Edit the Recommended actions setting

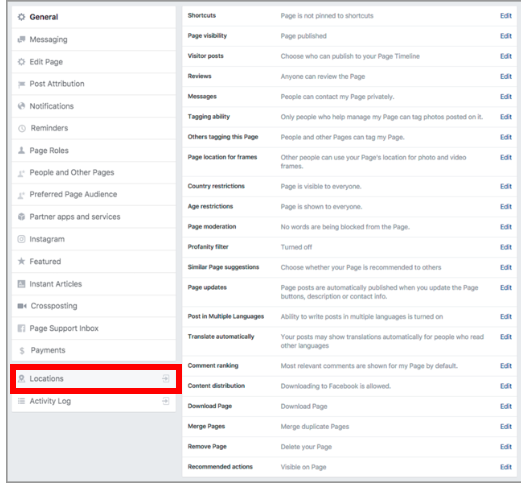506,467
